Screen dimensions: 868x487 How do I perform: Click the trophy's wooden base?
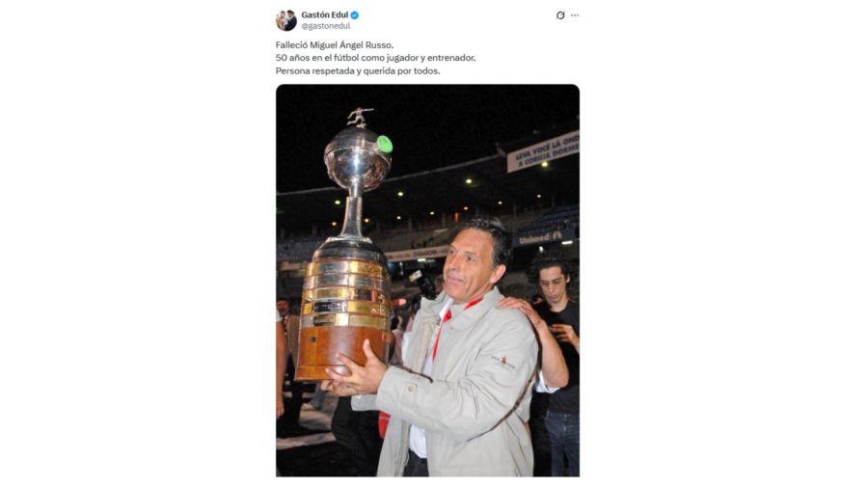pyautogui.click(x=342, y=353)
